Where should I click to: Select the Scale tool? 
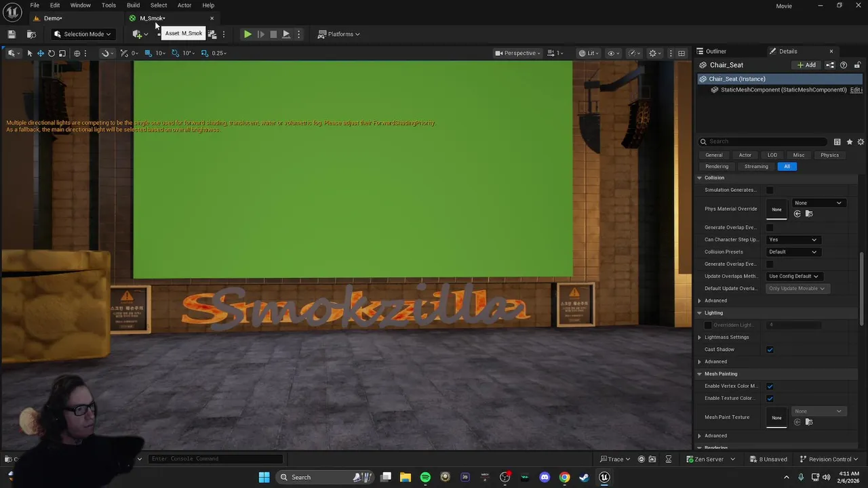62,53
